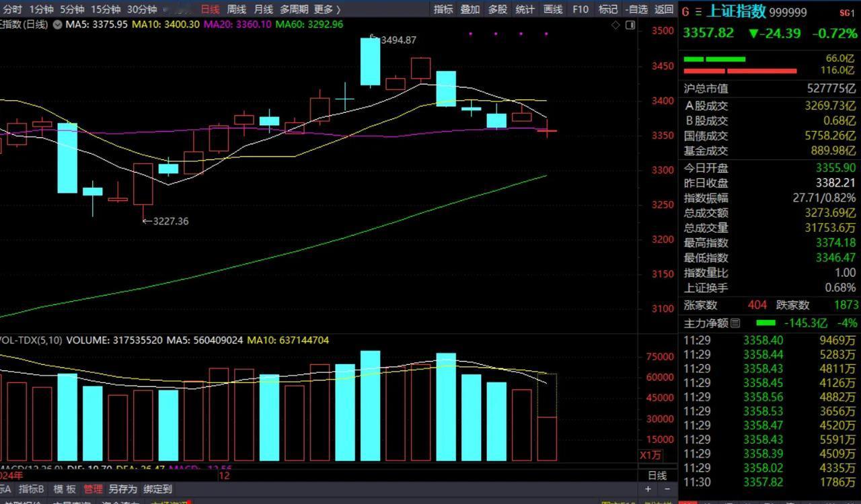Click today's last volume bar with dotted outline
The width and height of the screenshot is (861, 504).
[547, 417]
